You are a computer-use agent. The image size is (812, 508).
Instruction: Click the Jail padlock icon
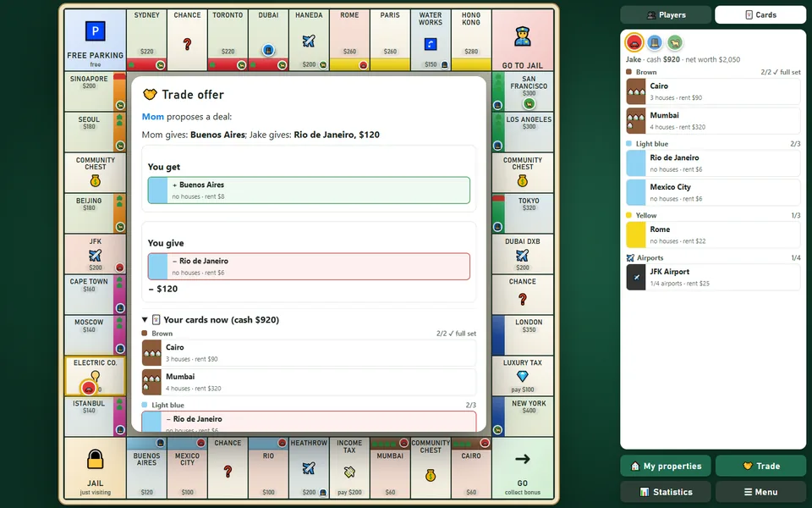click(96, 459)
